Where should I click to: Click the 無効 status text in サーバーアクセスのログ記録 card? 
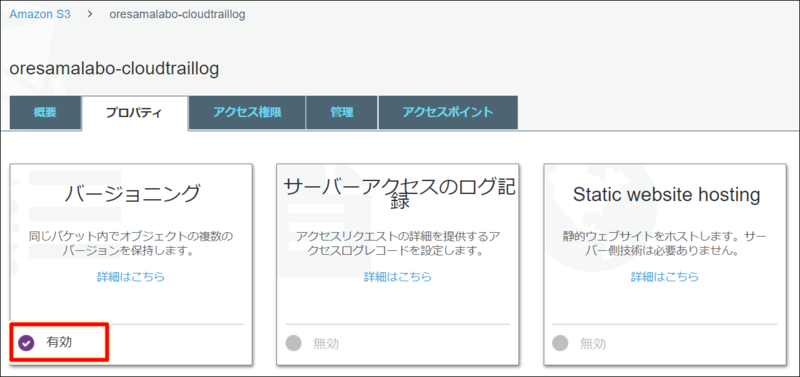click(326, 343)
